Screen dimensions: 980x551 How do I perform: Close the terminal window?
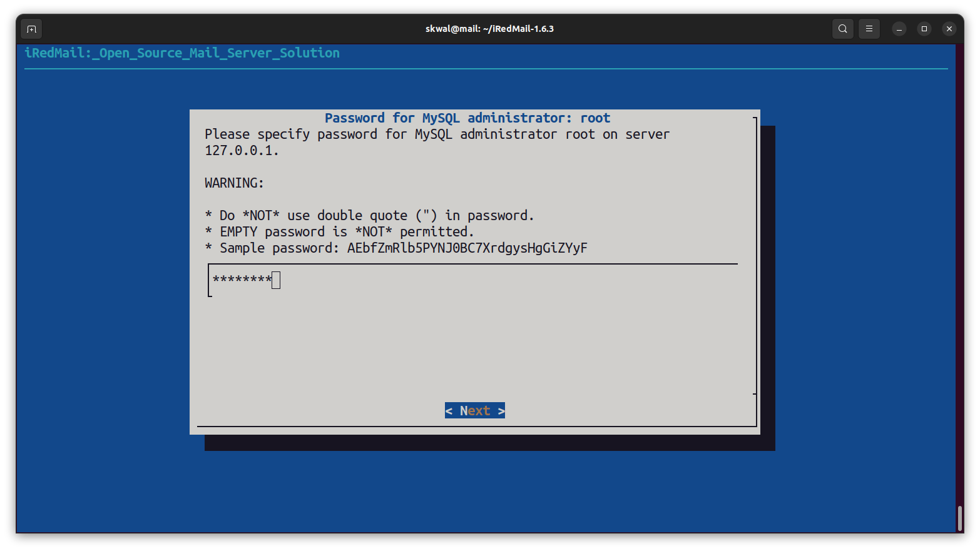click(949, 29)
